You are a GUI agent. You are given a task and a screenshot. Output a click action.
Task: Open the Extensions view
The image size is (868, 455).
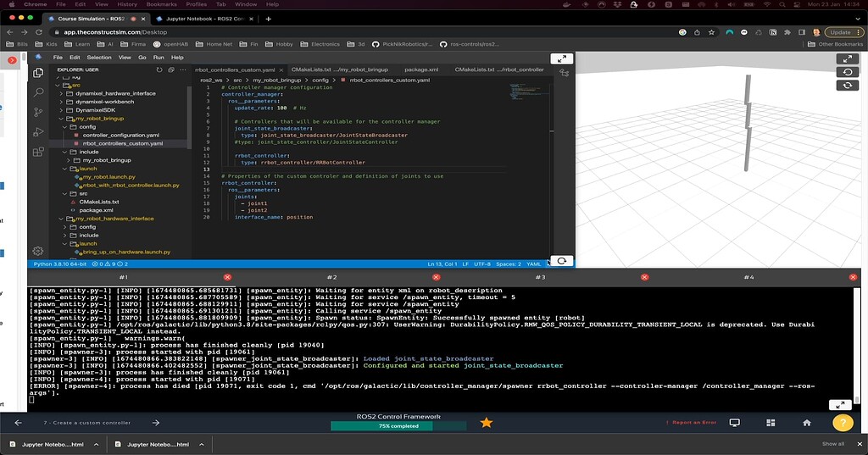[x=38, y=152]
